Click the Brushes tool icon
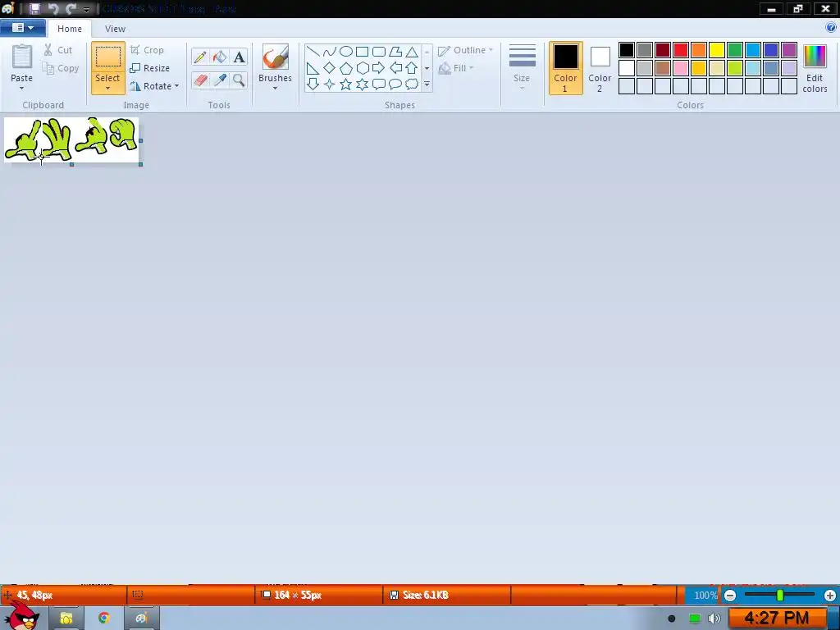 pyautogui.click(x=276, y=57)
